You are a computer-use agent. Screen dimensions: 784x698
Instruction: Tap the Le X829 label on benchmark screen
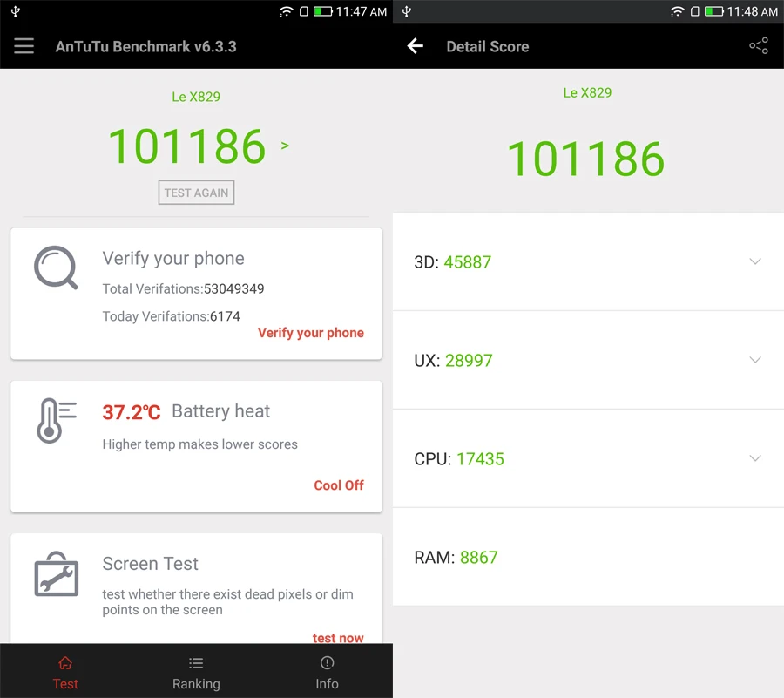[196, 97]
